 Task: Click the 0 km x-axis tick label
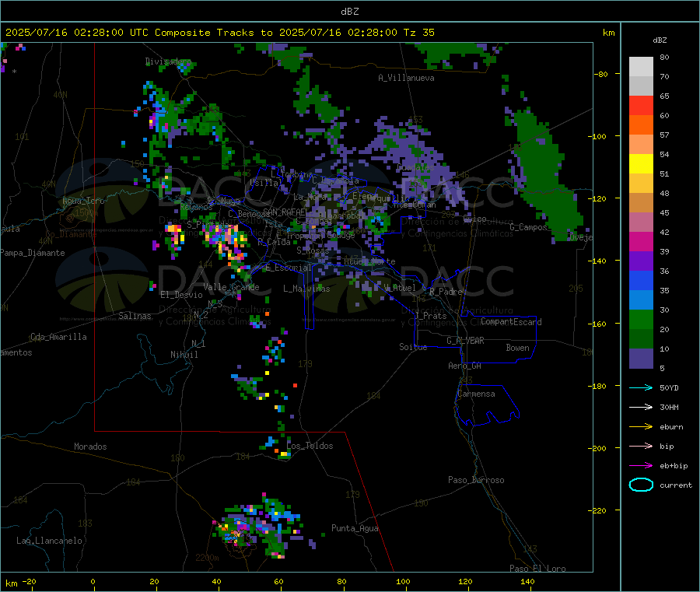(x=93, y=581)
